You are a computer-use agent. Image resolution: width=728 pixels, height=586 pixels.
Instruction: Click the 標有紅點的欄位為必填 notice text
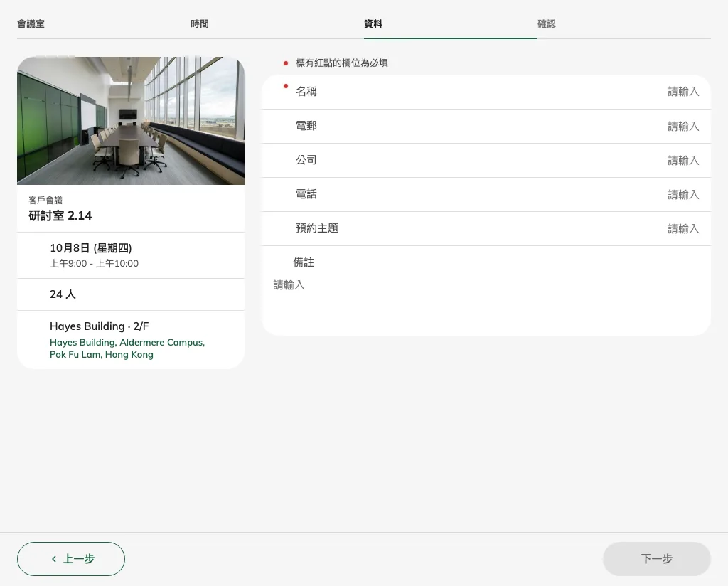(x=342, y=63)
